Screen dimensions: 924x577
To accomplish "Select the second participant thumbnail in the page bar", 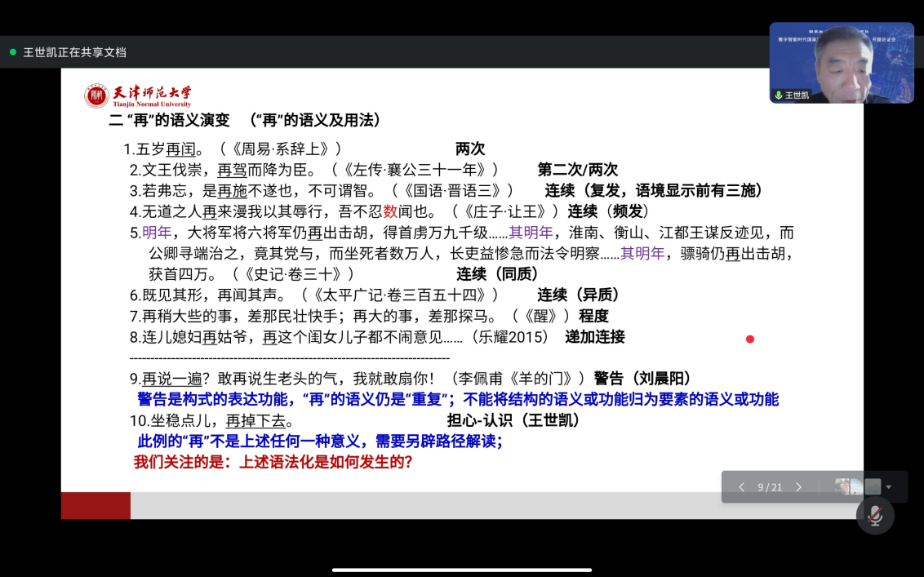I will click(857, 486).
